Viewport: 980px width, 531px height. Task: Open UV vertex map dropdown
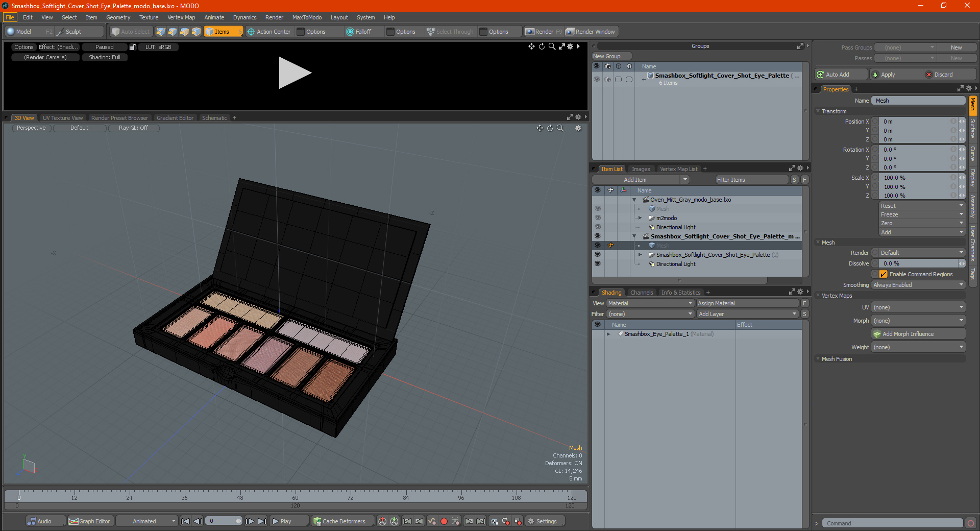(x=918, y=307)
